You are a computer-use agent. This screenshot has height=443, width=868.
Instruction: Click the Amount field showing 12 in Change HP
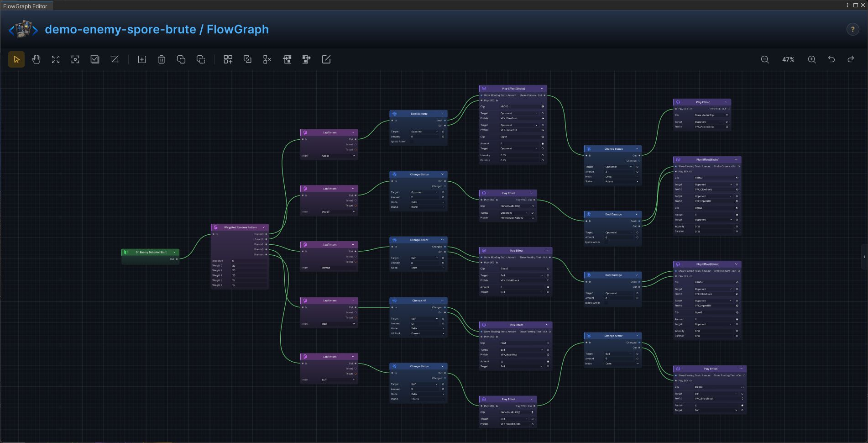pyautogui.click(x=424, y=324)
